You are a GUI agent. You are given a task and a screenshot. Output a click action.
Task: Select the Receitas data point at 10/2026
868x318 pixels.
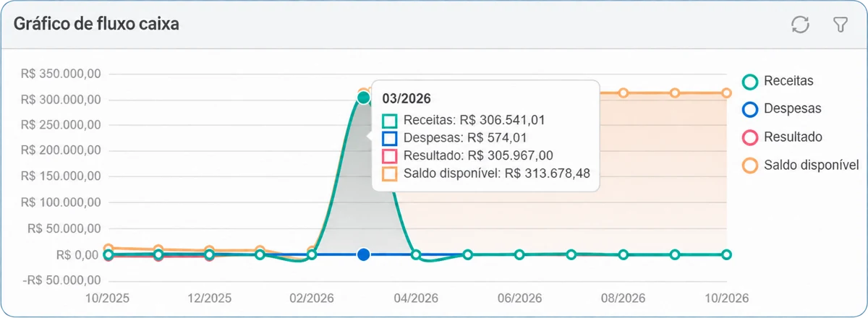pyautogui.click(x=726, y=254)
